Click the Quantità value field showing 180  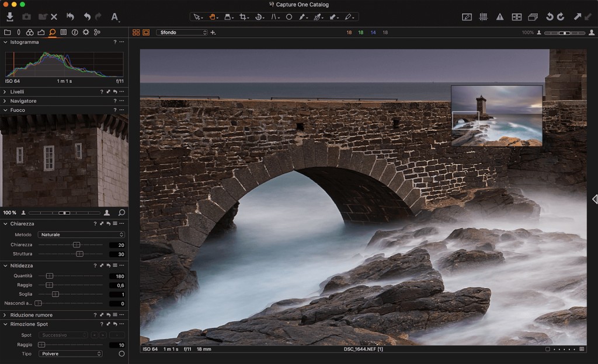point(117,276)
